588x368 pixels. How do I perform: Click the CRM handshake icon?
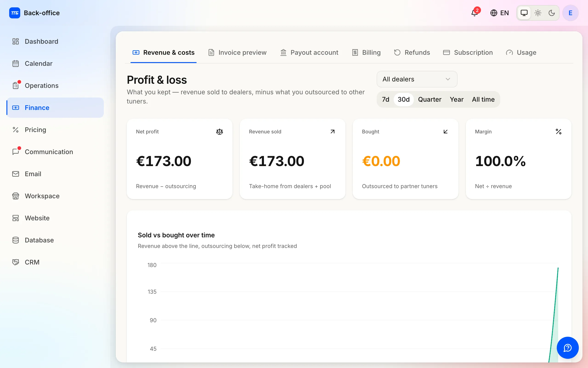click(x=16, y=262)
